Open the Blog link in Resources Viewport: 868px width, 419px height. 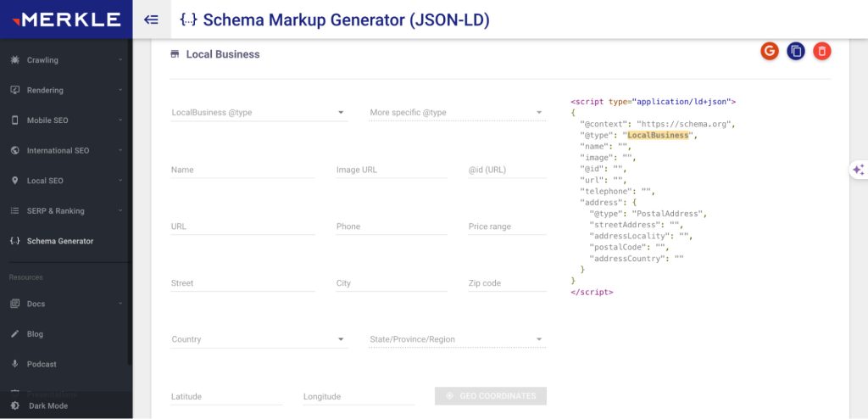35,334
